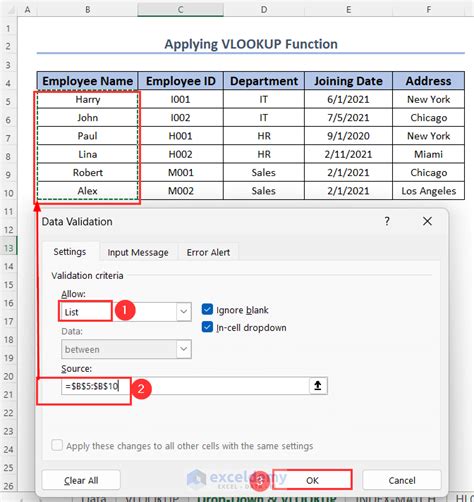Select column C header
This screenshot has height=502, width=474.
pyautogui.click(x=180, y=9)
